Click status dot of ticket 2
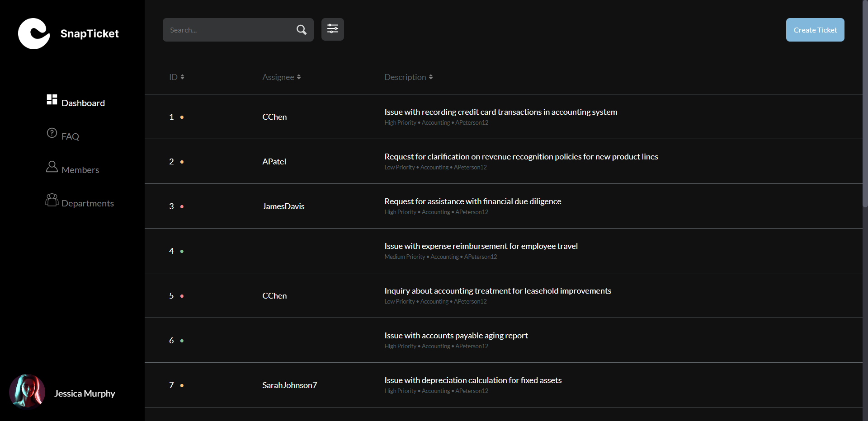The width and height of the screenshot is (868, 421). (x=182, y=162)
